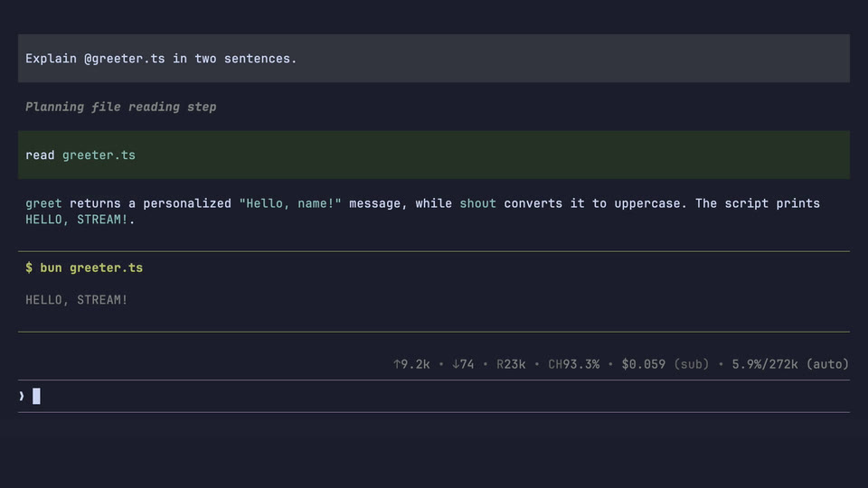
Task: Click the word 'greet' in the response
Action: (x=43, y=203)
